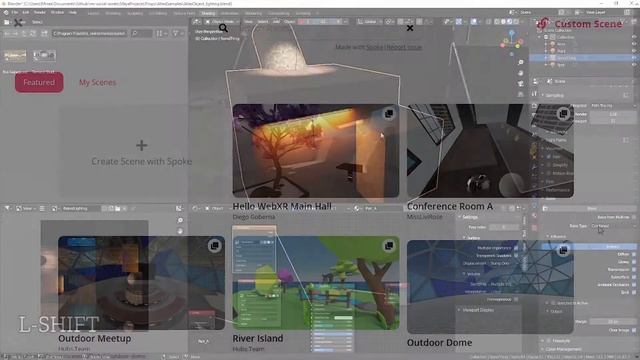This screenshot has height=360, width=640.
Task: Switch to the Shading workspace tab
Action: click(208, 13)
